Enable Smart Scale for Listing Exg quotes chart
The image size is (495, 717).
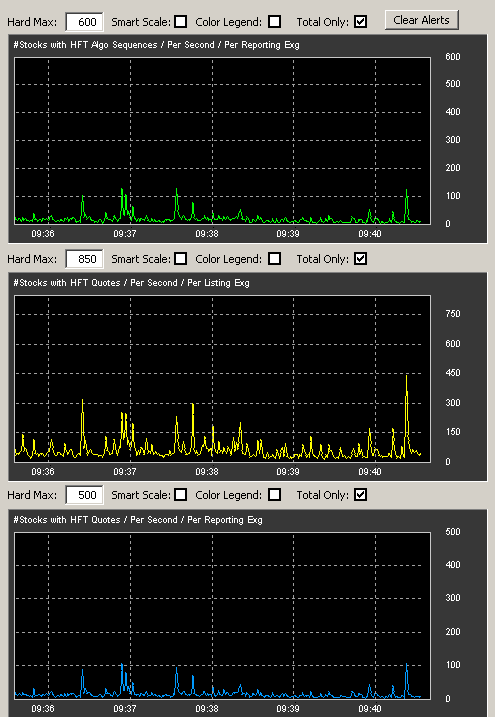pyautogui.click(x=181, y=258)
